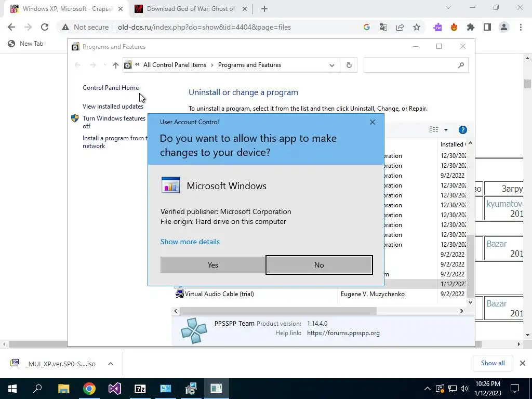Close the User Account Control dialog
Screen dimensions: 532x399
coord(372,122)
